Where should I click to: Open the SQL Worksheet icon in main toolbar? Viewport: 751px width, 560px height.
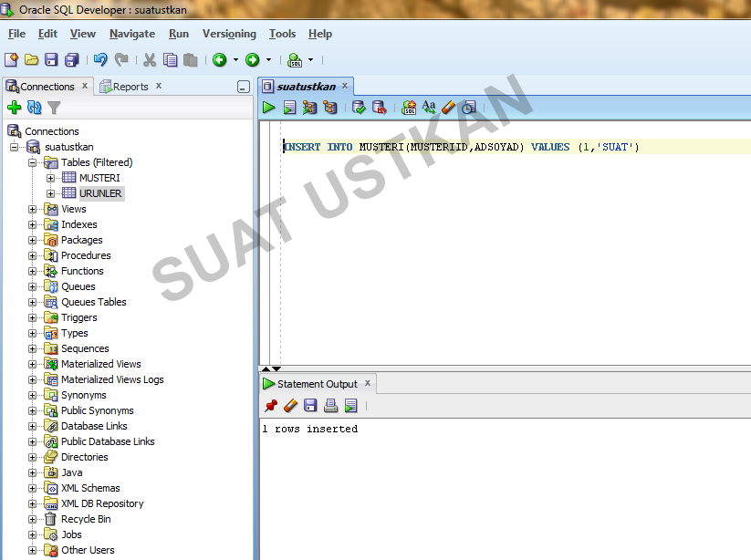(x=295, y=60)
